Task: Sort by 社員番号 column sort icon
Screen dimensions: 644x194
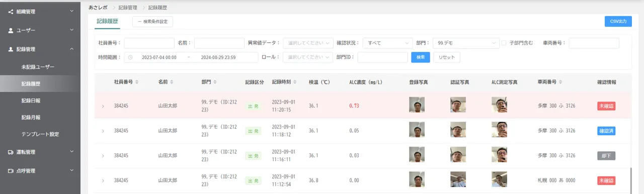Action: pos(137,82)
